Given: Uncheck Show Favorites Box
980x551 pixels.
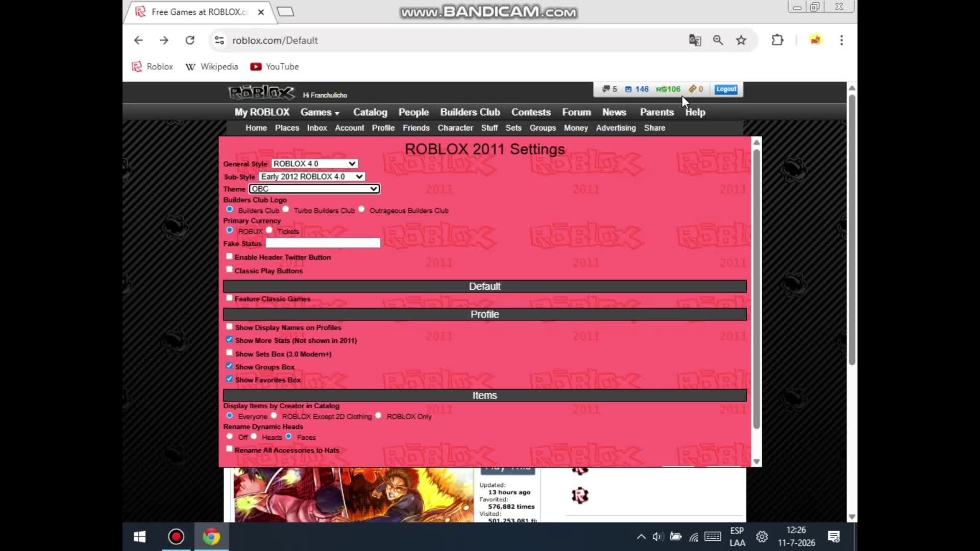Looking at the screenshot, I should (229, 379).
